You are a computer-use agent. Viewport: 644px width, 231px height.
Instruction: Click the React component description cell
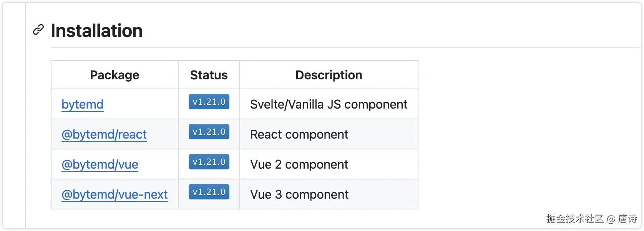[299, 134]
